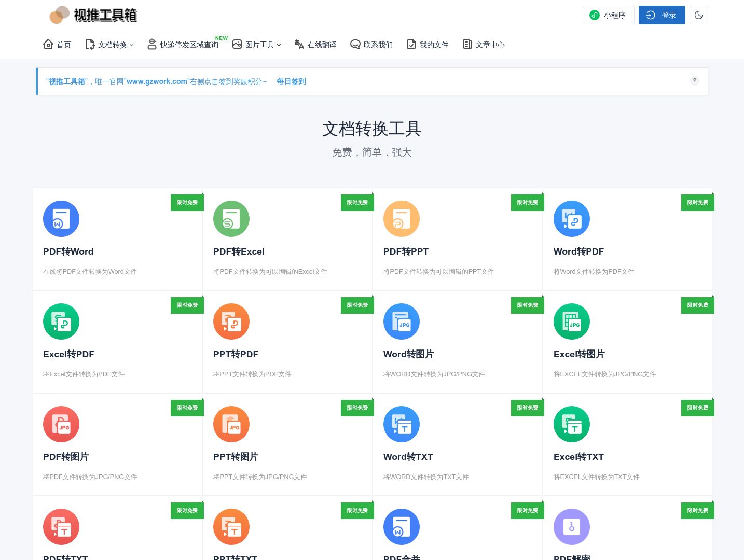The image size is (744, 560).
Task: Click description 将EXCEL文件转换为TXT文件
Action: pos(596,477)
